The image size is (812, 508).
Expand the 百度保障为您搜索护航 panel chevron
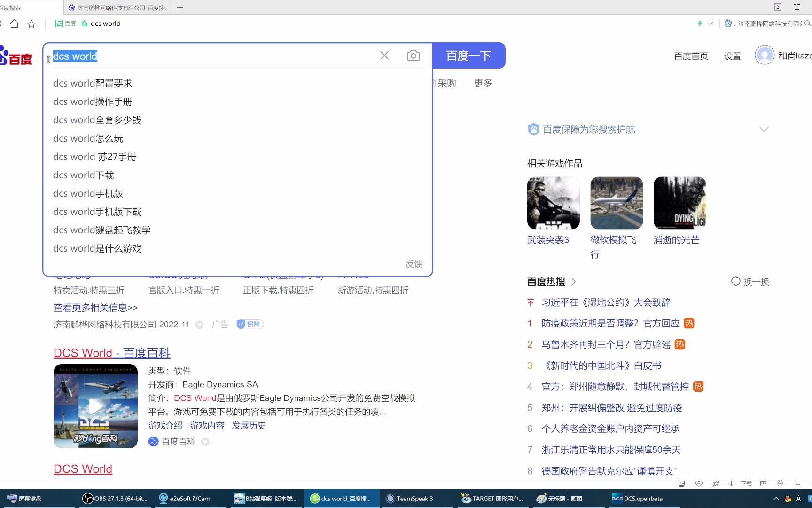pyautogui.click(x=764, y=129)
